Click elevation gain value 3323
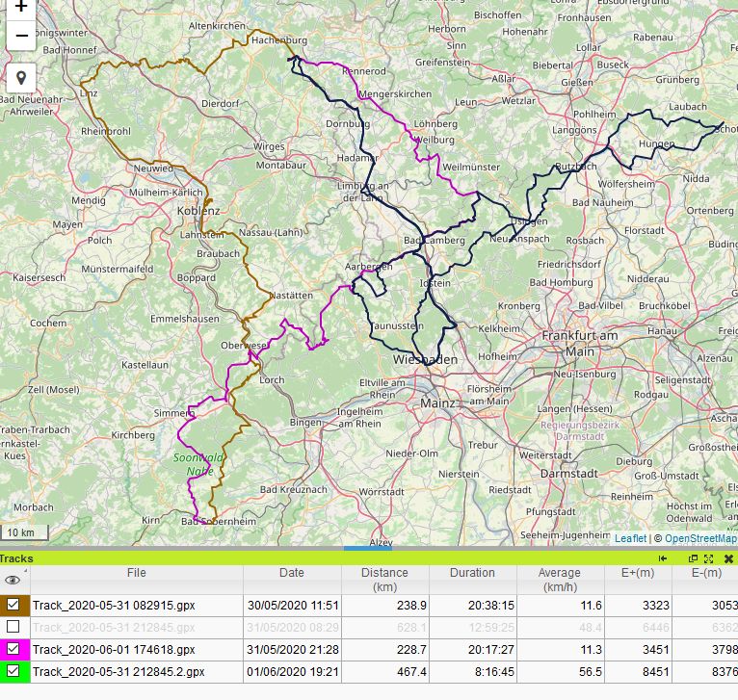This screenshot has height=700, width=738. [x=656, y=605]
